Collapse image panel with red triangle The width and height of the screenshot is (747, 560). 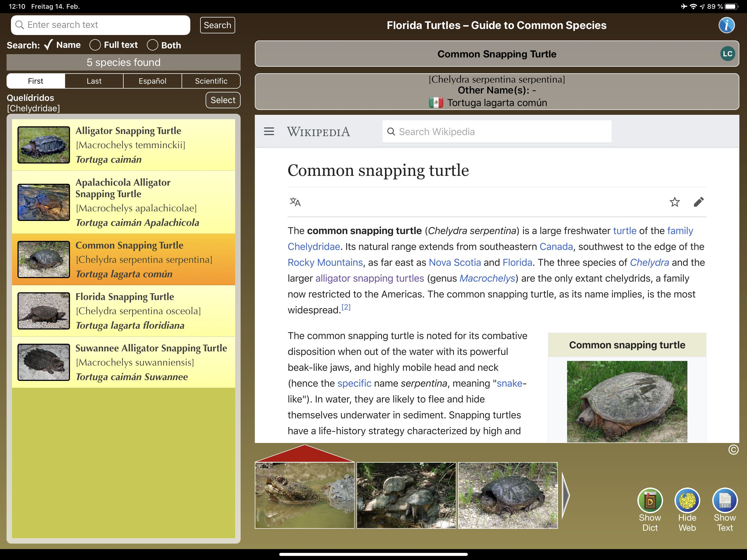(x=305, y=453)
